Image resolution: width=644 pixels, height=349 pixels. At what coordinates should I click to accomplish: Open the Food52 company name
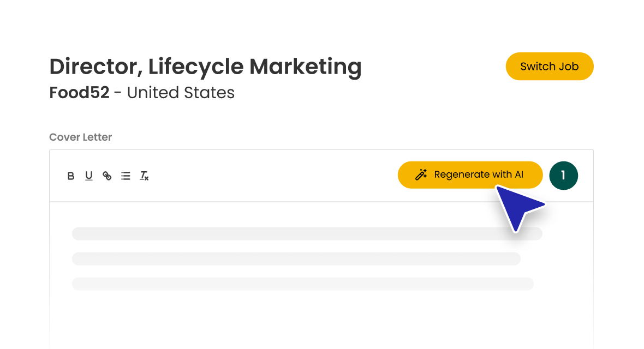79,92
